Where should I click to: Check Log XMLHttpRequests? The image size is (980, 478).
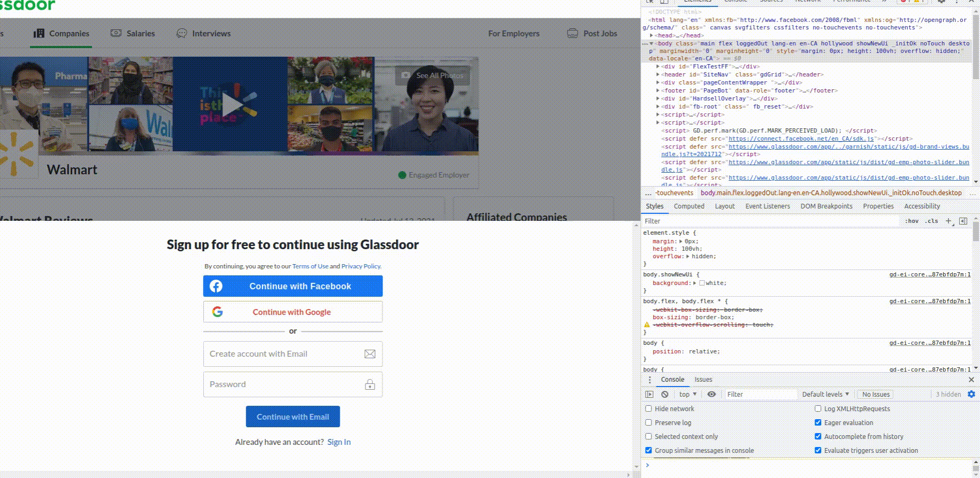click(x=818, y=408)
